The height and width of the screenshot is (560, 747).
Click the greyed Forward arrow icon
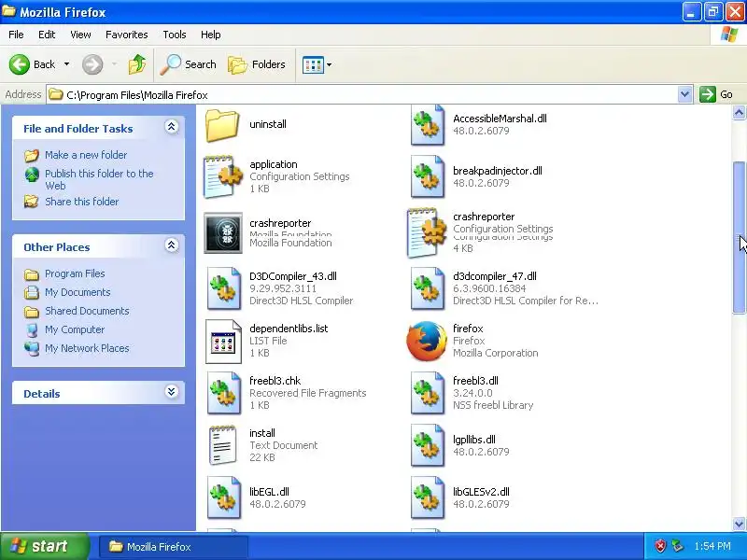92,64
